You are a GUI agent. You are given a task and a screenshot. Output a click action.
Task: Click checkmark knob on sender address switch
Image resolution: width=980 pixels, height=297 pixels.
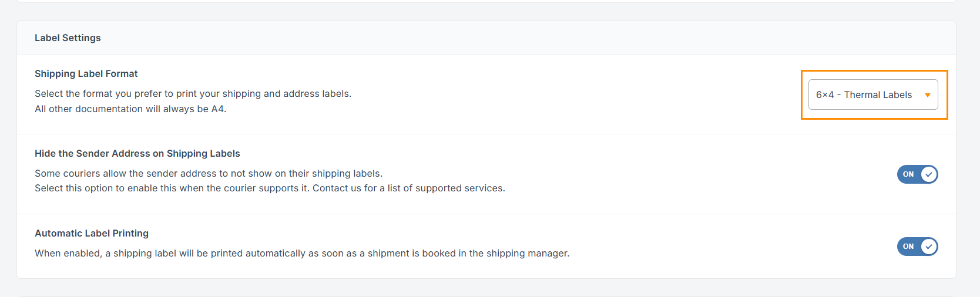929,174
